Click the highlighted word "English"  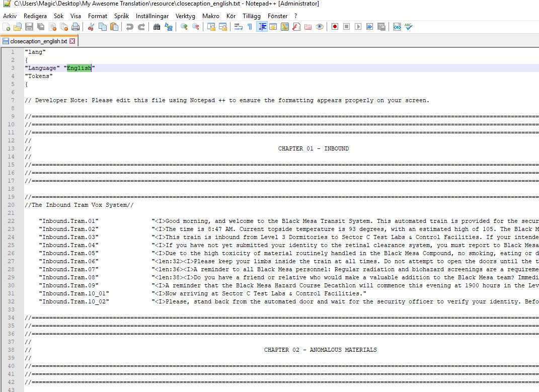[x=79, y=68]
